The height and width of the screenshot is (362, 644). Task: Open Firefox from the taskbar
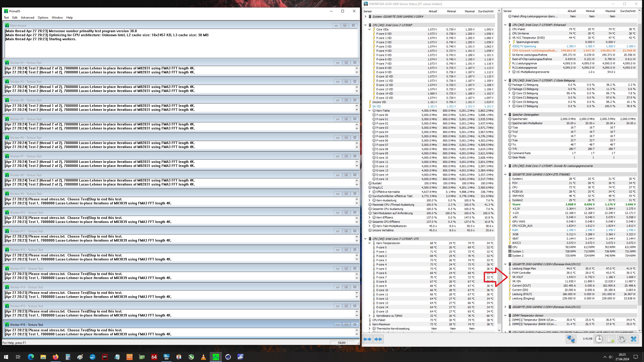56,357
